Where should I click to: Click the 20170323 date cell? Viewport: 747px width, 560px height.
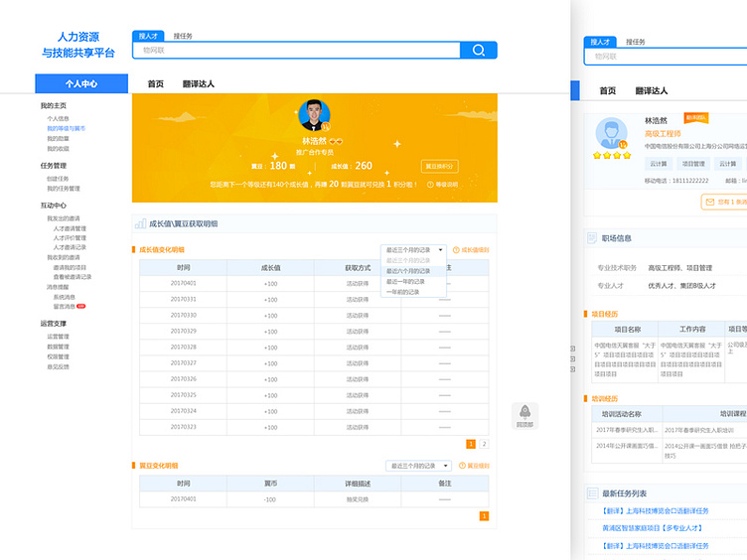(184, 427)
